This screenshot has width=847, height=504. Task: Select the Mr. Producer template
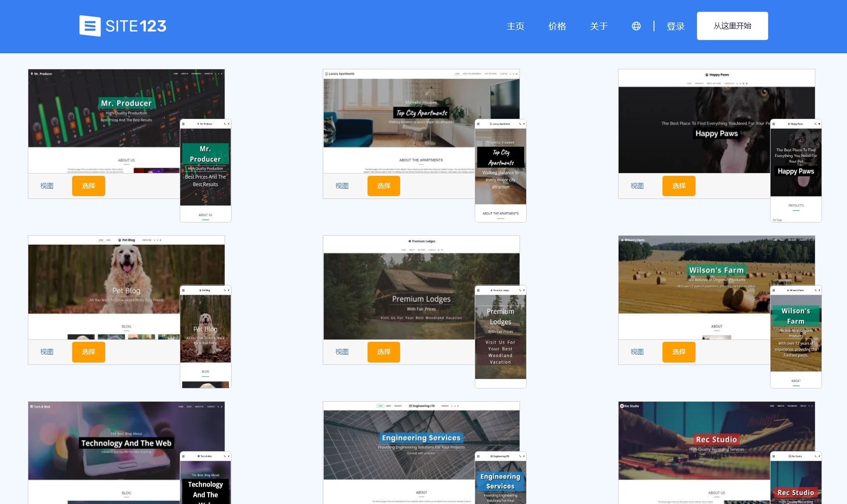point(88,186)
